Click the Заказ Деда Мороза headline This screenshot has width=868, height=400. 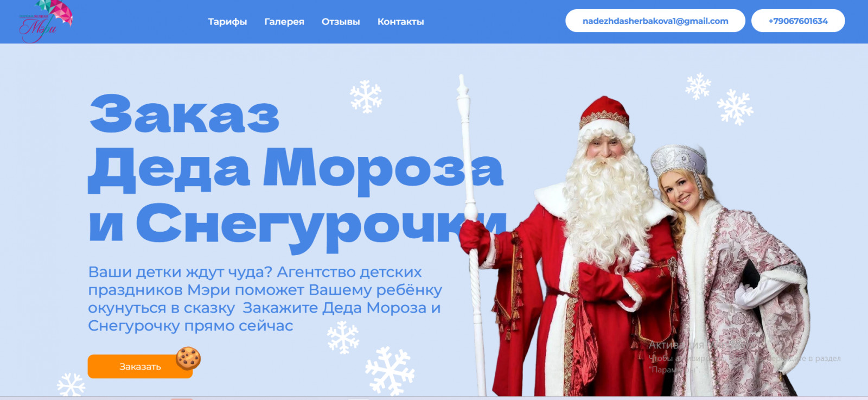pyautogui.click(x=297, y=171)
